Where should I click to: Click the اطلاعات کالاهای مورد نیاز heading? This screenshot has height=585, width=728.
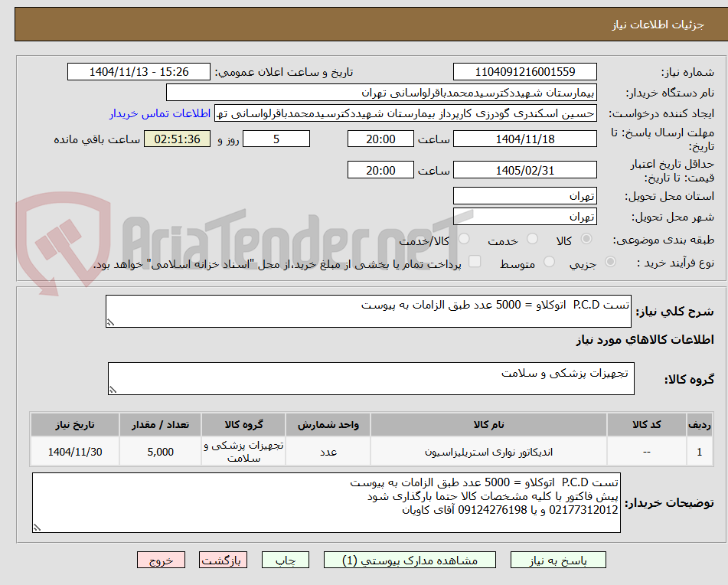645,340
